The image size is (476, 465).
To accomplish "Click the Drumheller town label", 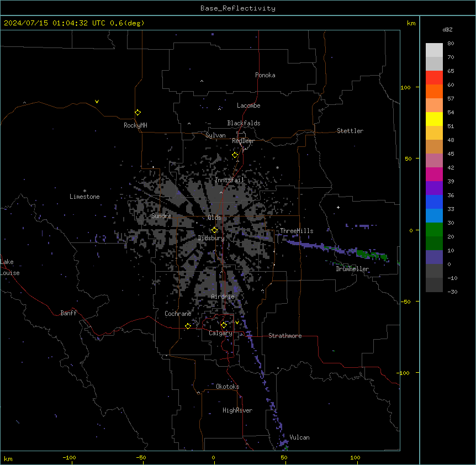I will pos(352,269).
